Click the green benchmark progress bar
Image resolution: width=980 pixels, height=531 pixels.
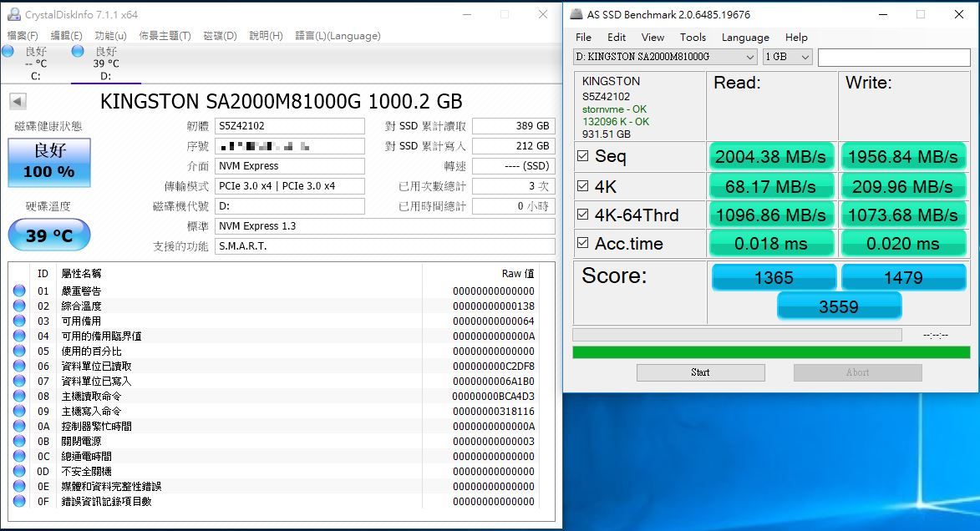tap(771, 352)
